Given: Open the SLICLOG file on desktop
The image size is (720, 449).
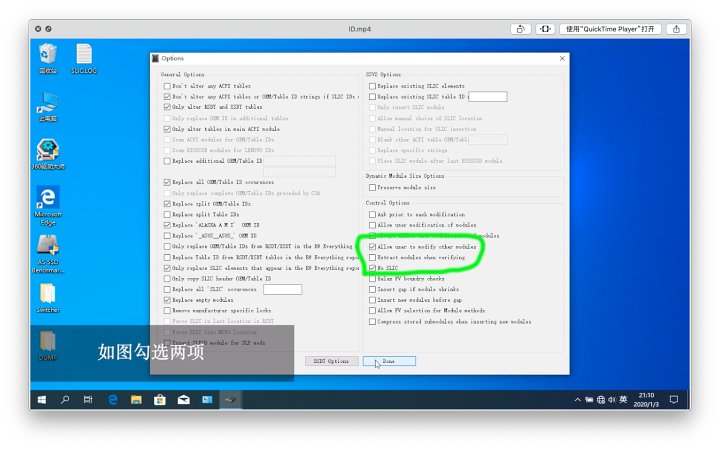Looking at the screenshot, I should [x=84, y=55].
